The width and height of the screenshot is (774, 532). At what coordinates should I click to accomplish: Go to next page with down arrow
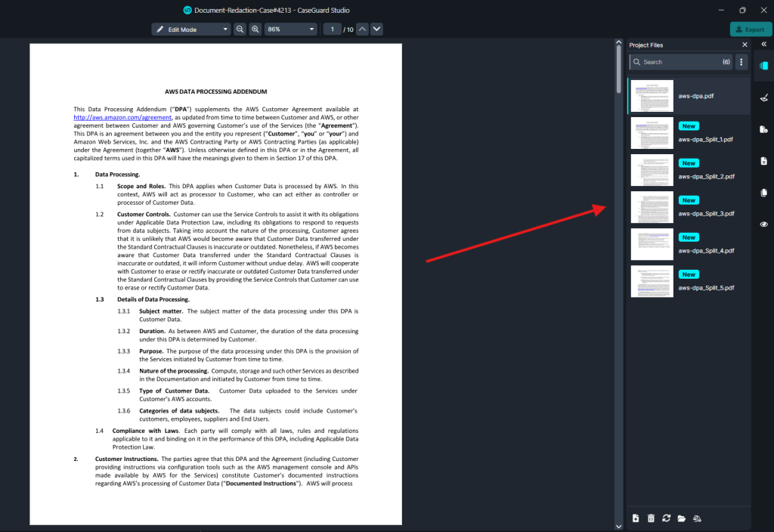376,29
